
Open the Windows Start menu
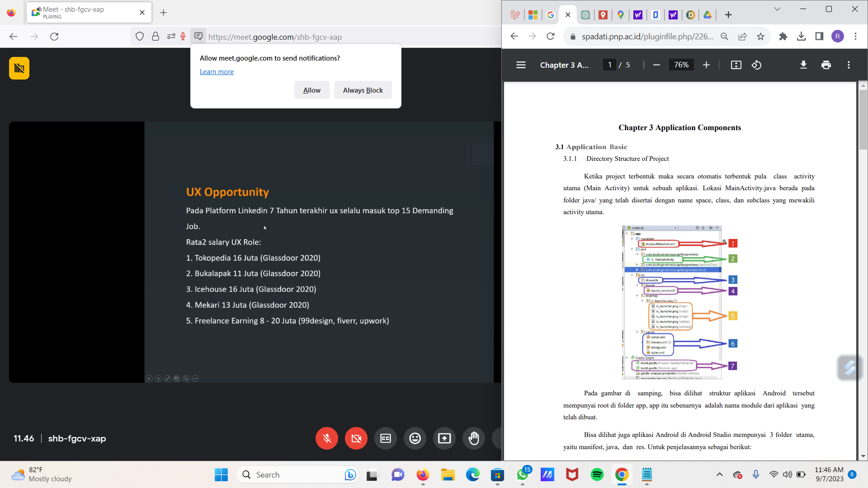pyautogui.click(x=221, y=475)
